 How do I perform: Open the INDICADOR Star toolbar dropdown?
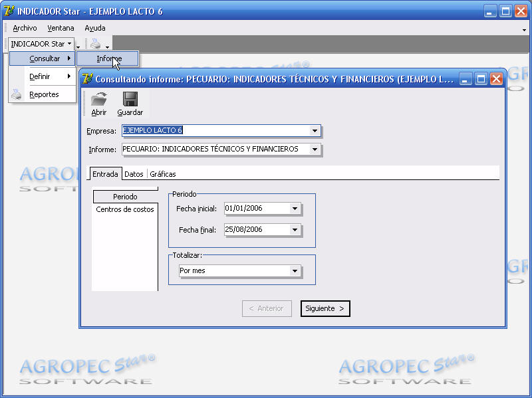pos(41,44)
